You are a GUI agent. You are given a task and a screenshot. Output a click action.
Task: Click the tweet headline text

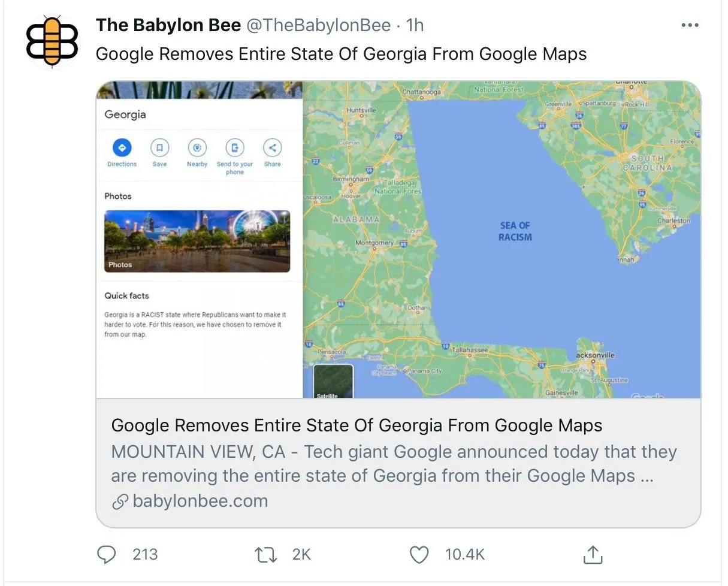[x=341, y=54]
